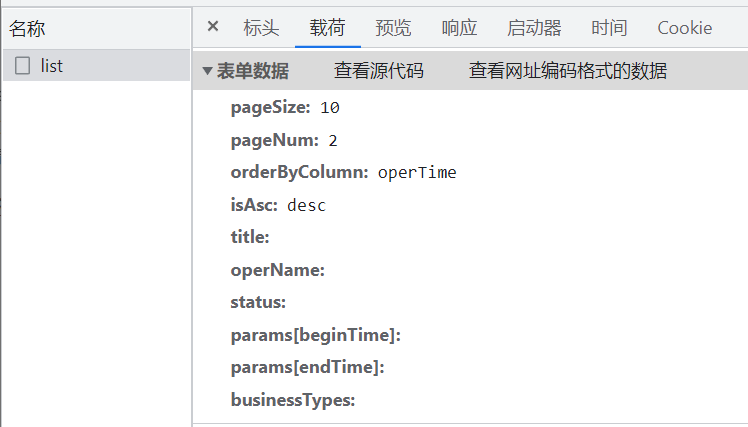The height and width of the screenshot is (427, 748).
Task: Select the list request row
Action: 96,65
